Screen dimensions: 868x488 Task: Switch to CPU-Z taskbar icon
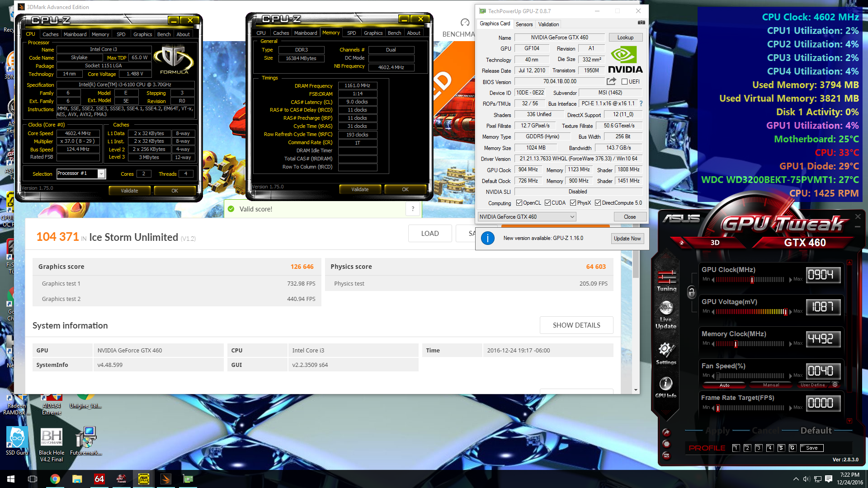point(143,479)
